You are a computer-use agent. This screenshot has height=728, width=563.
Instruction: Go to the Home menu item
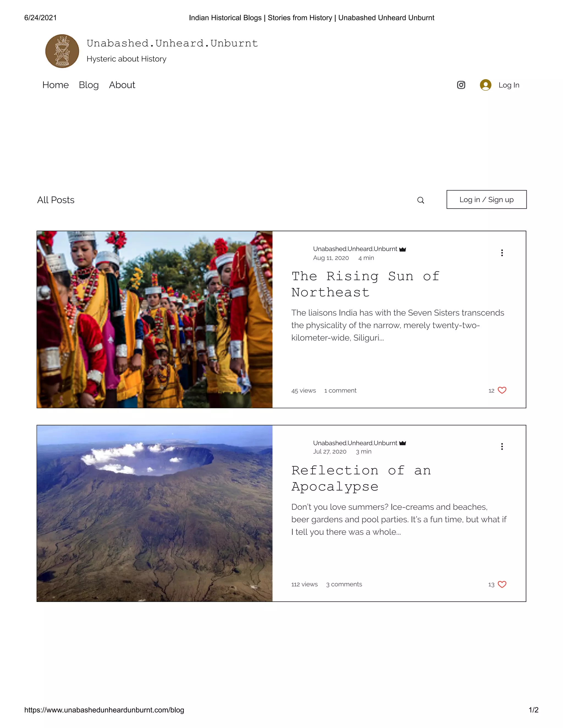click(x=55, y=85)
